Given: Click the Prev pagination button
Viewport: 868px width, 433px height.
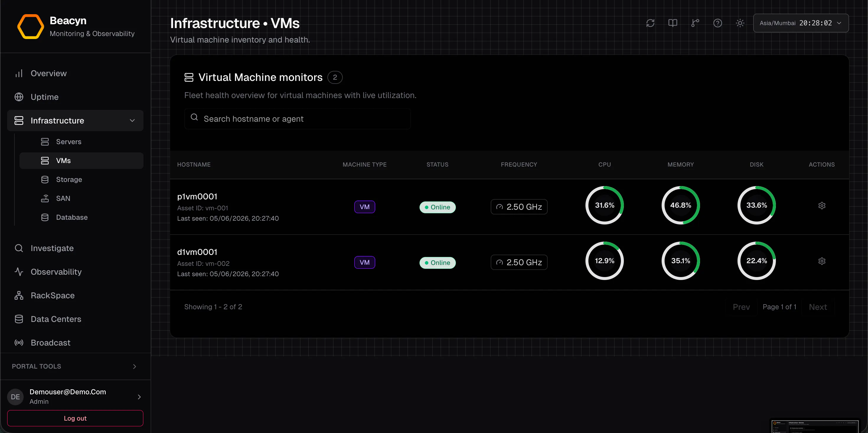Looking at the screenshot, I should tap(741, 307).
